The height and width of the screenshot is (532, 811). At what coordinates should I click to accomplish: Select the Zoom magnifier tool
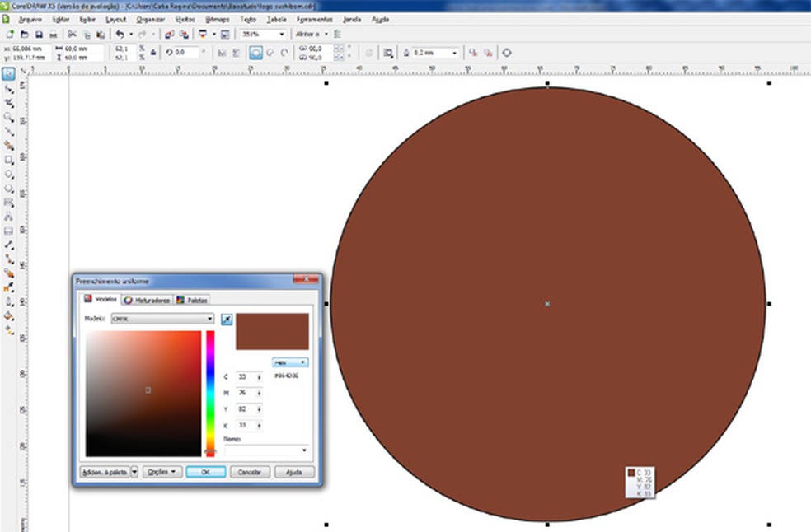[8, 117]
